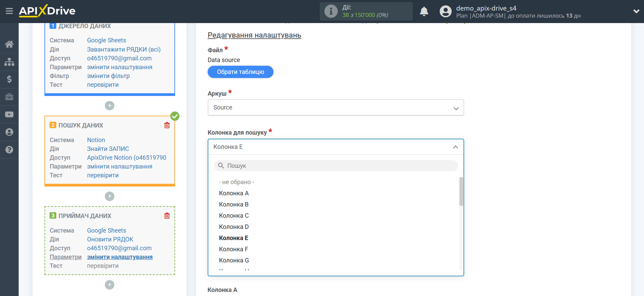Image resolution: width=644 pixels, height=296 pixels.
Task: Click Завантажити РЯДКИ (всі) link
Action: click(x=124, y=50)
